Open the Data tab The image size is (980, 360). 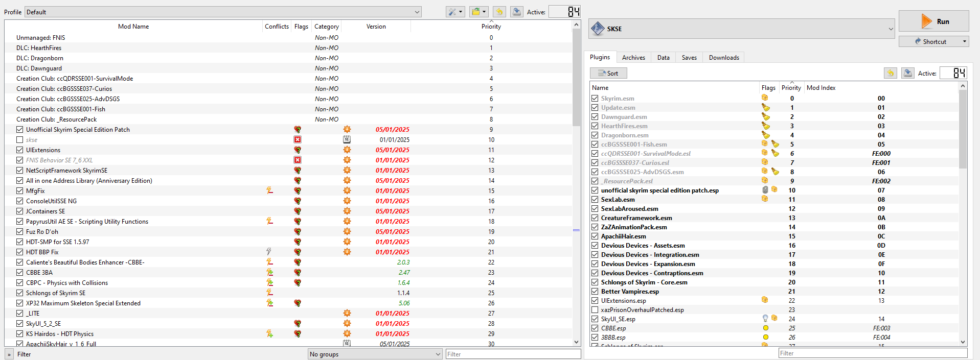pos(664,58)
